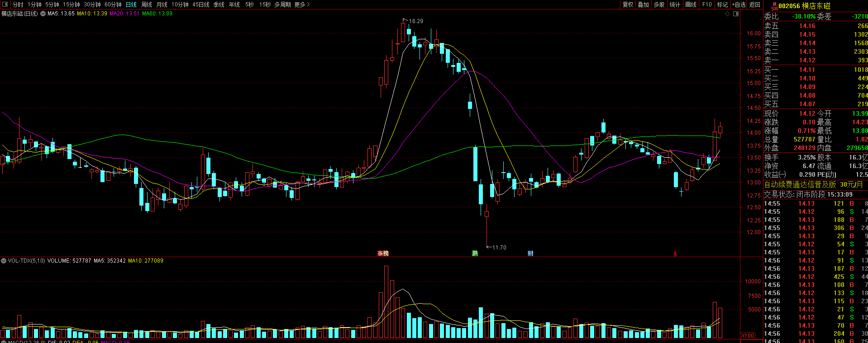Click the 现价 14.12 value
The height and width of the screenshot is (343, 868).
click(x=807, y=113)
